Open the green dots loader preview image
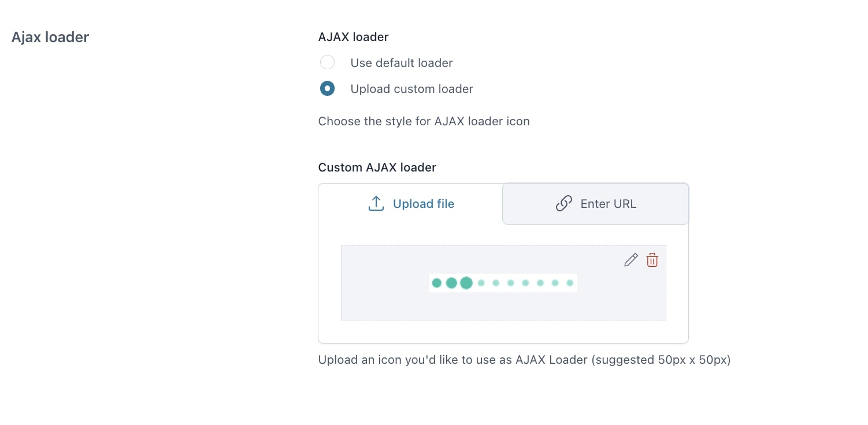This screenshot has width=868, height=425. [503, 283]
